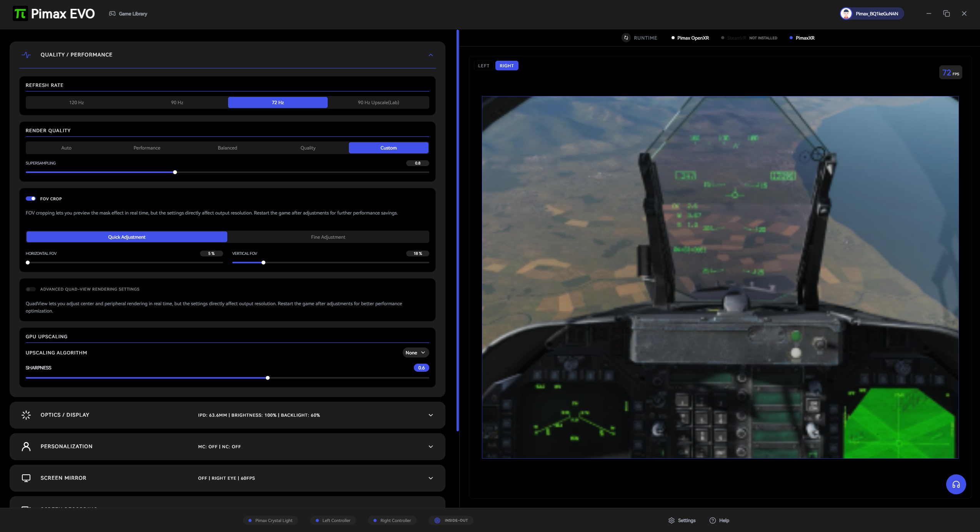Select 72 Hz refresh rate
Screen dimensions: 980x532
[x=278, y=103]
